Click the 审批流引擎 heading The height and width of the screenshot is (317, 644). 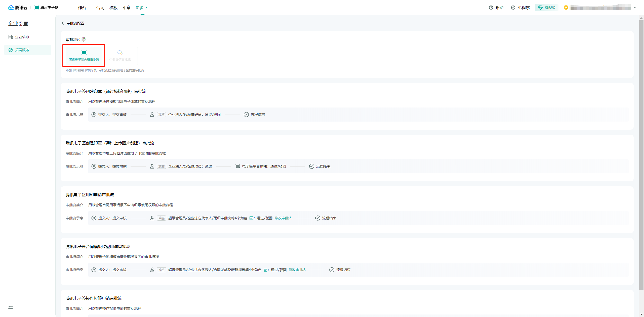click(76, 39)
